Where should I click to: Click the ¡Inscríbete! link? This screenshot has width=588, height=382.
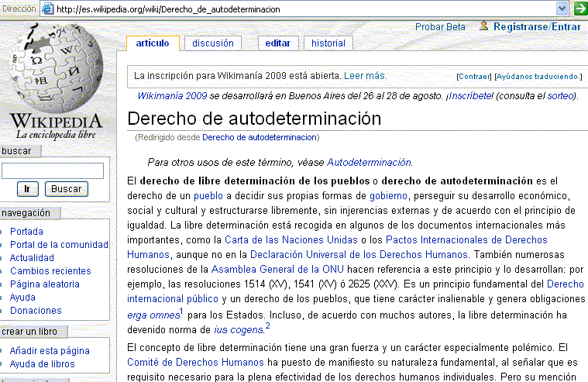[469, 95]
